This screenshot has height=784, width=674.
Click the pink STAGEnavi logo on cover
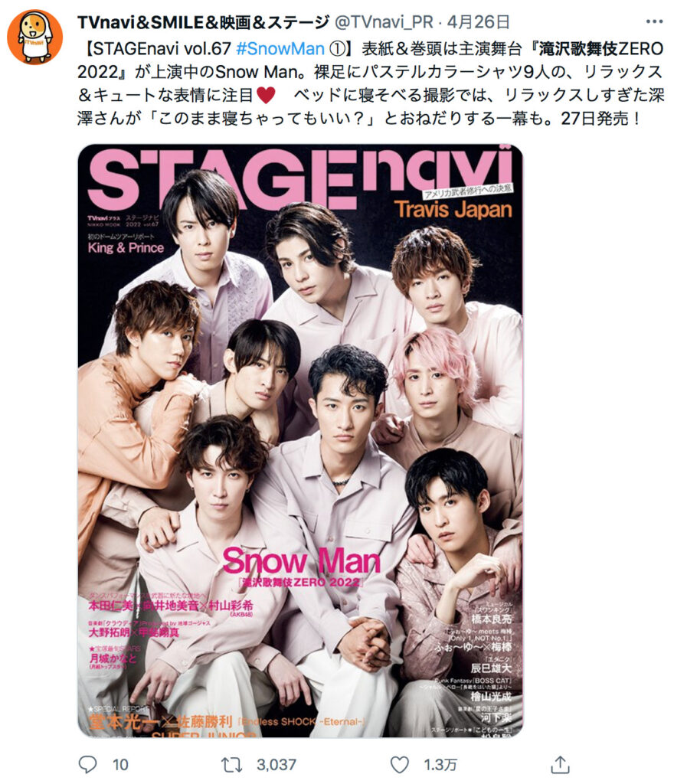coord(300,178)
